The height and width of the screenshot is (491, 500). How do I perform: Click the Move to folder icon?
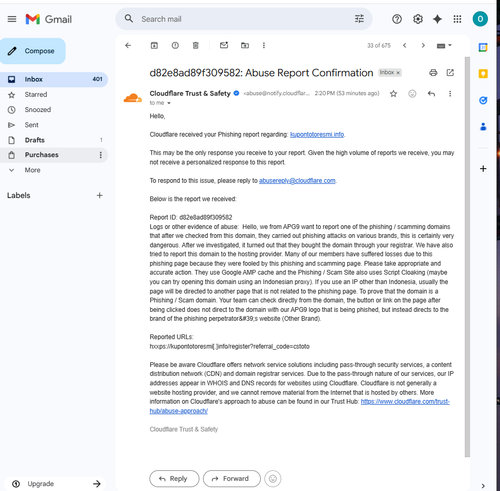point(245,45)
